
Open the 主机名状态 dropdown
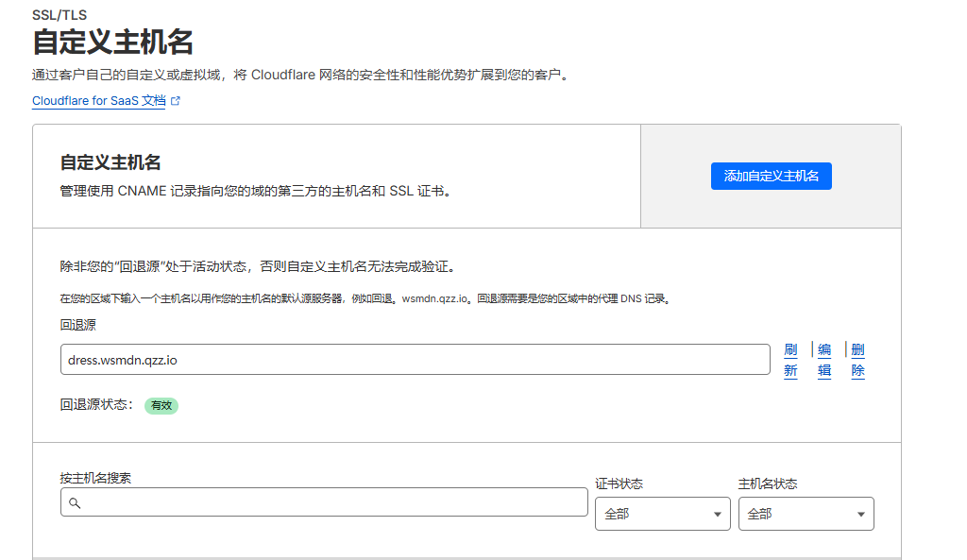click(x=806, y=514)
